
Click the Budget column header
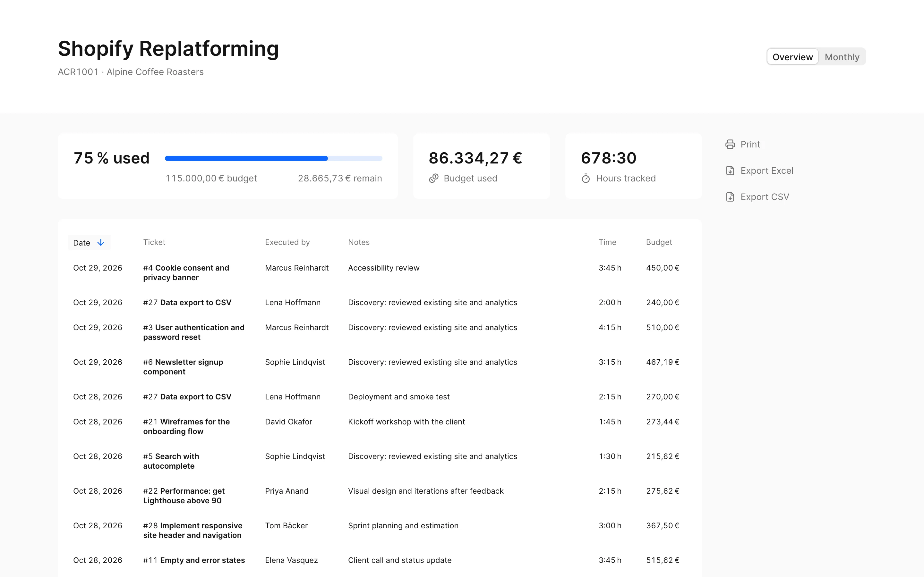click(x=659, y=242)
